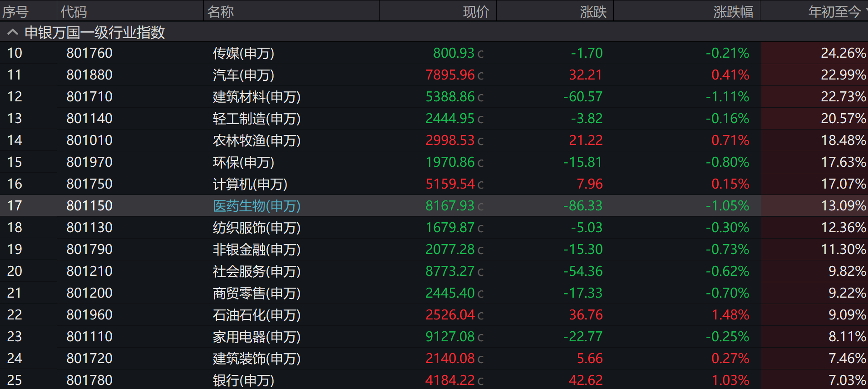Click the year-to-date value 13.09%
This screenshot has height=389, width=868.
[843, 206]
